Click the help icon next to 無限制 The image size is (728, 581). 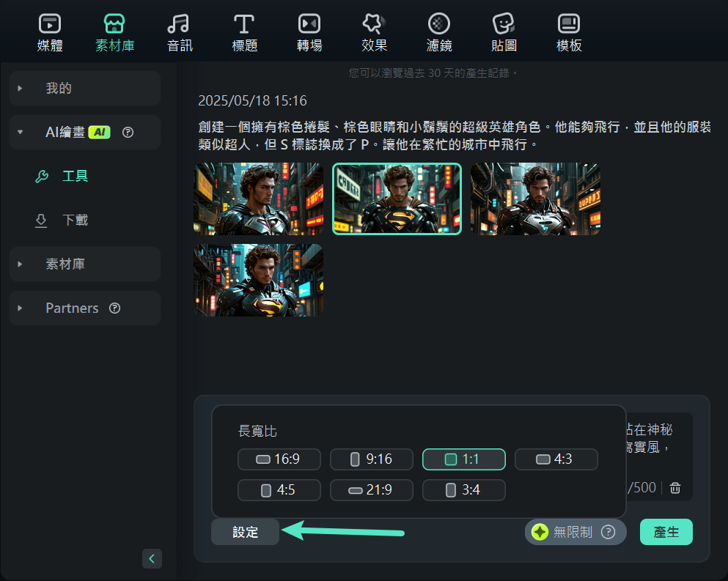click(x=608, y=532)
